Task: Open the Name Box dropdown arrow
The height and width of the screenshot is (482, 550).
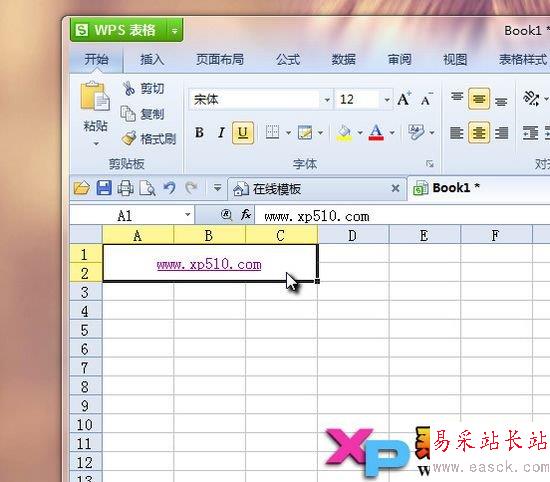Action: click(x=188, y=214)
